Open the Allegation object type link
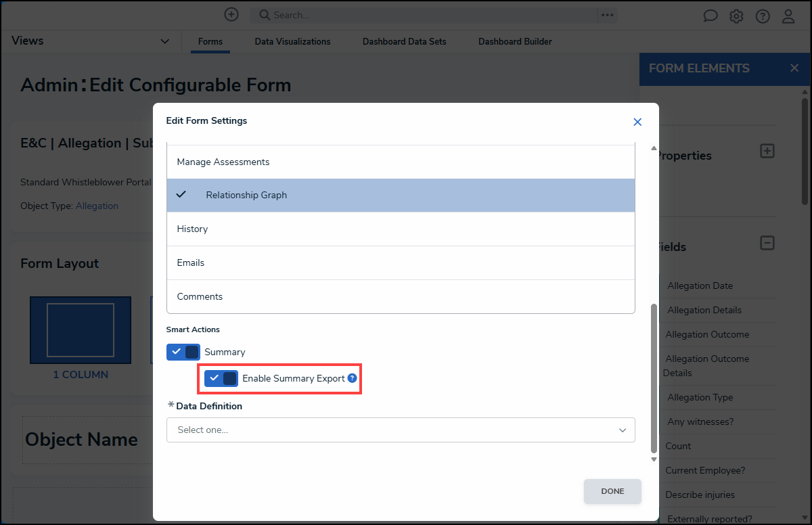 [97, 206]
